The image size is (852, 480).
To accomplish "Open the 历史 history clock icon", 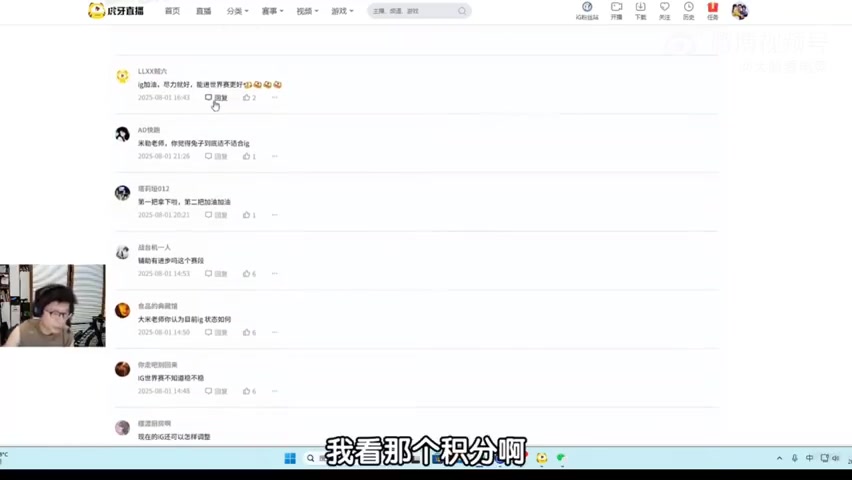I will click(688, 11).
